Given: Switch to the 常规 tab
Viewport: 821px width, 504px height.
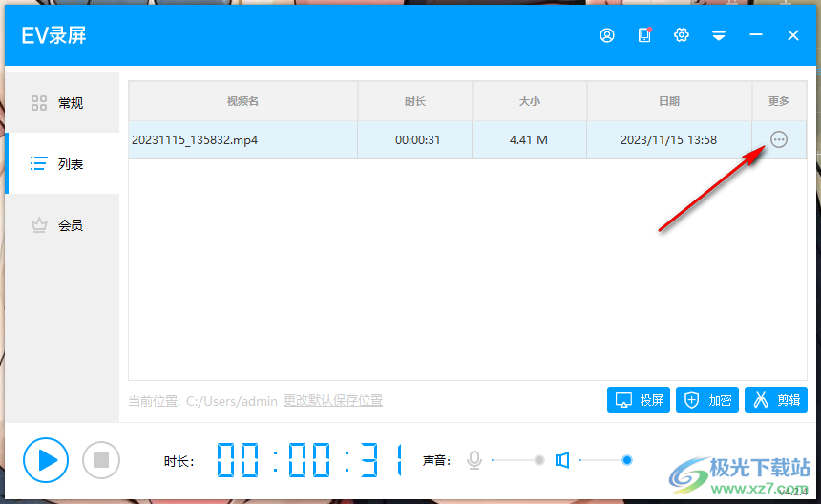Looking at the screenshot, I should [x=62, y=102].
